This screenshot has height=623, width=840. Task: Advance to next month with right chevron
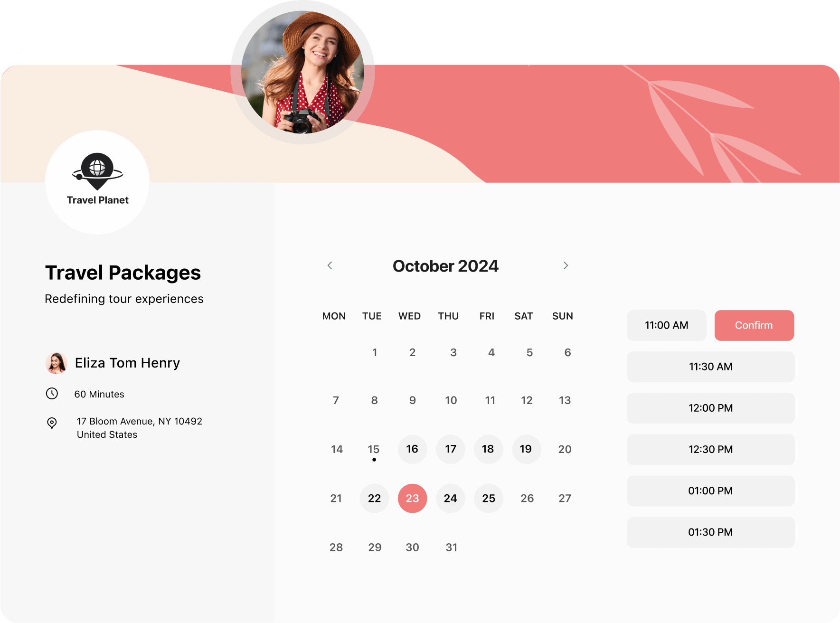pos(565,265)
